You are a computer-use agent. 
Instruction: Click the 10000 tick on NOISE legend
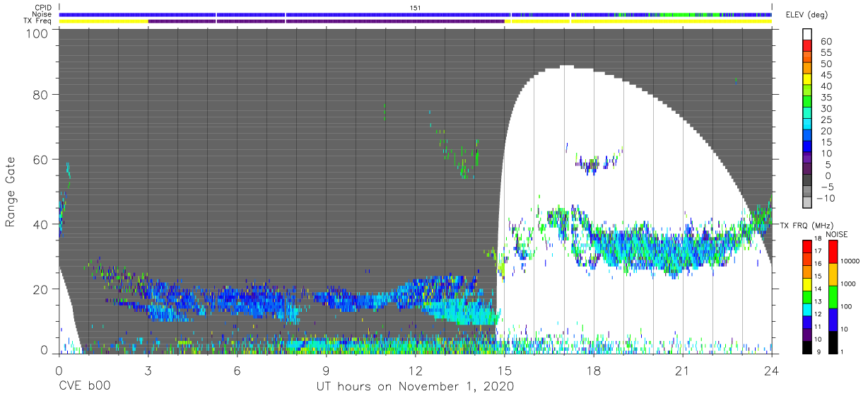coord(850,262)
